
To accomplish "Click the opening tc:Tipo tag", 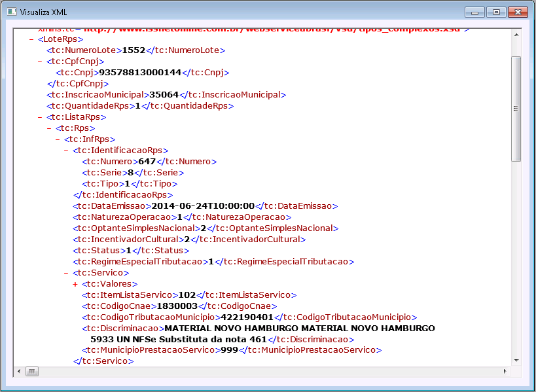I will tap(103, 183).
